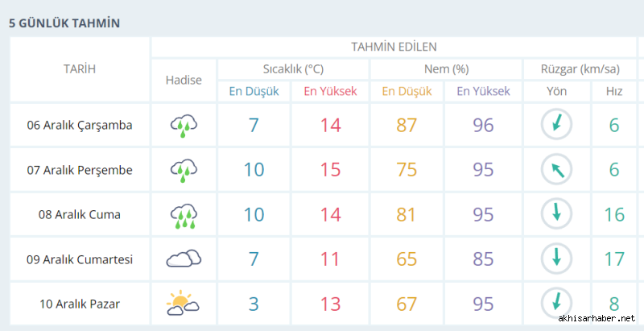Click the wind speed 17 for Cumartesi

(x=614, y=259)
